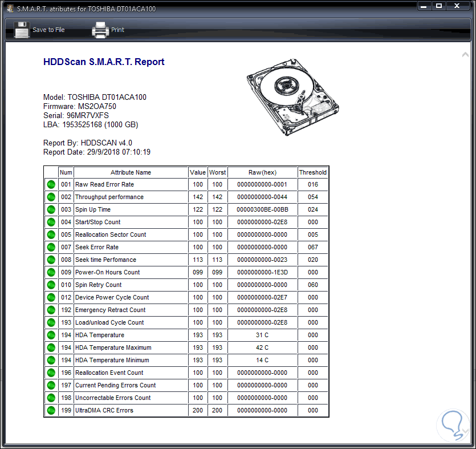Maximize the S.M.A.R.T. attributes window
This screenshot has height=449, width=476.
pos(439,6)
